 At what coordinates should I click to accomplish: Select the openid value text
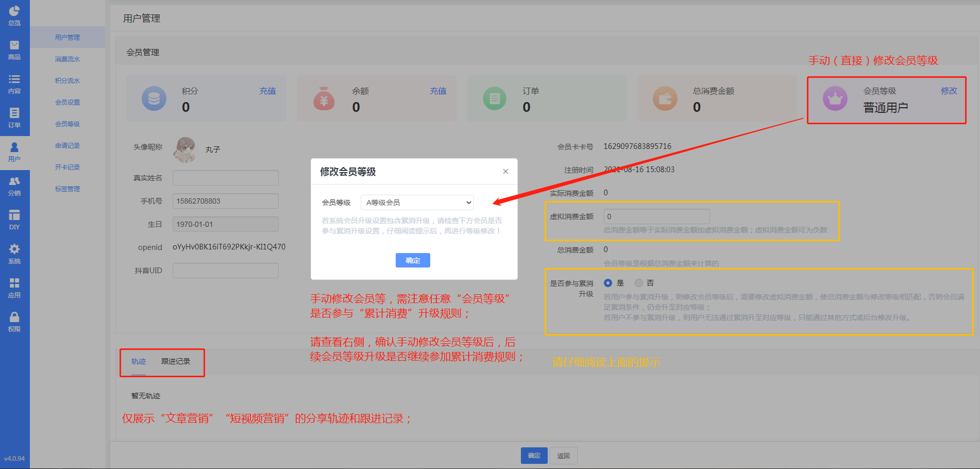pos(229,247)
